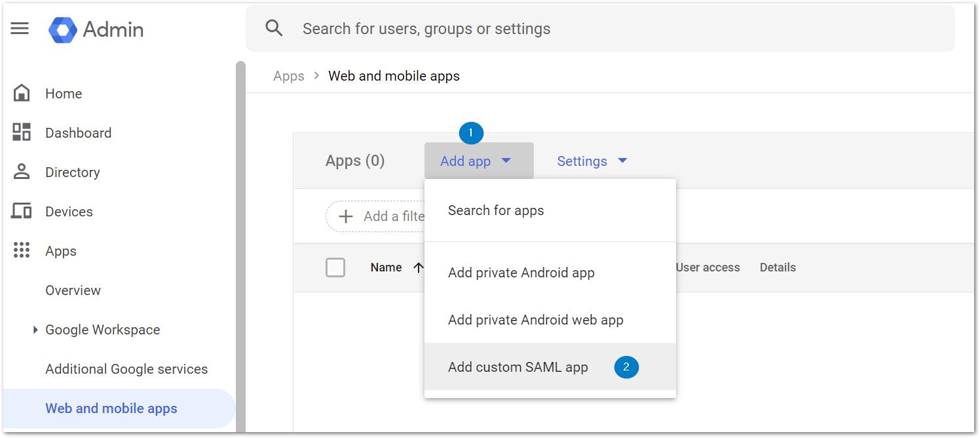Click the Apps breadcrumb link
Viewport: 980px width, 438px height.
pos(288,75)
